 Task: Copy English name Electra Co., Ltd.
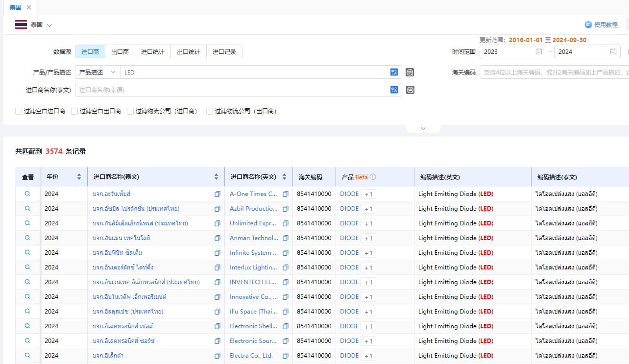point(286,356)
